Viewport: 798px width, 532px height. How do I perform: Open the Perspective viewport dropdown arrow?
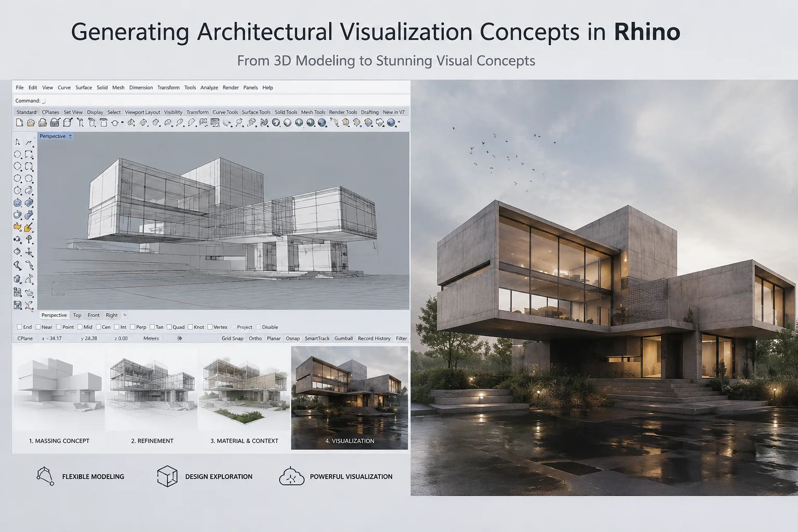[70, 136]
